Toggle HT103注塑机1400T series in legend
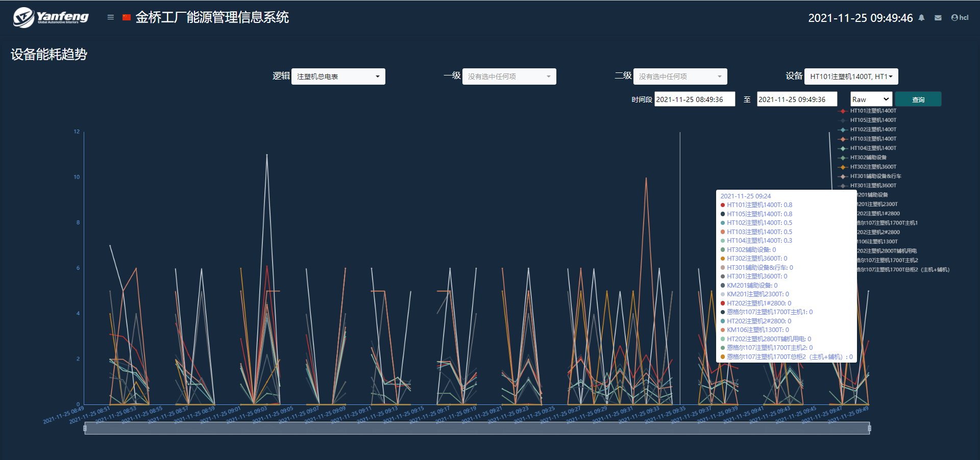This screenshot has height=460, width=980. [x=868, y=139]
